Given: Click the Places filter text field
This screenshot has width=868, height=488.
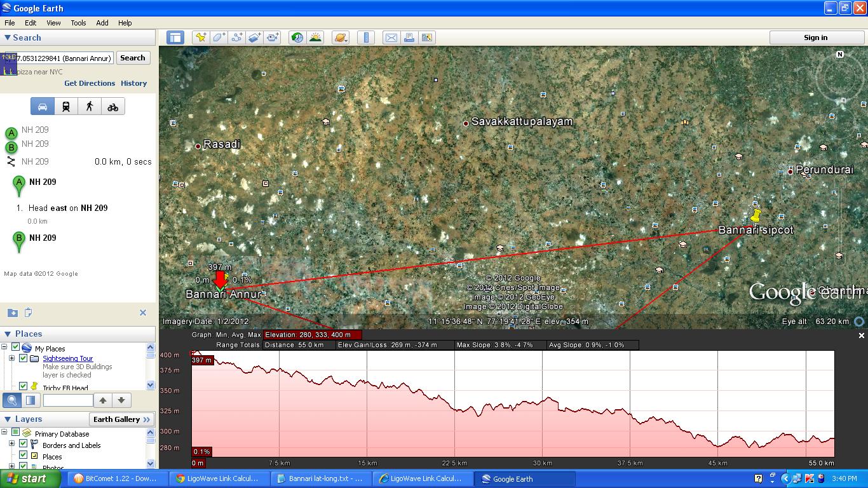Looking at the screenshot, I should pyautogui.click(x=68, y=400).
